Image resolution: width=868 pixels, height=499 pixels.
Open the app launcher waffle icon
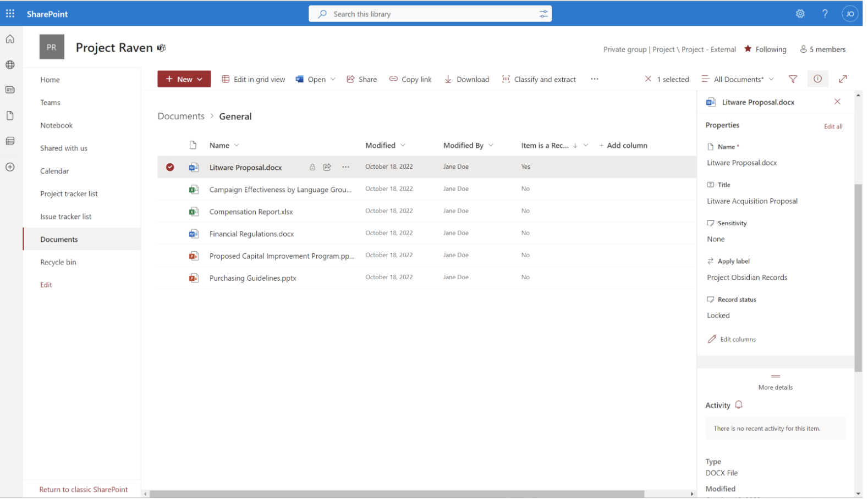10,14
